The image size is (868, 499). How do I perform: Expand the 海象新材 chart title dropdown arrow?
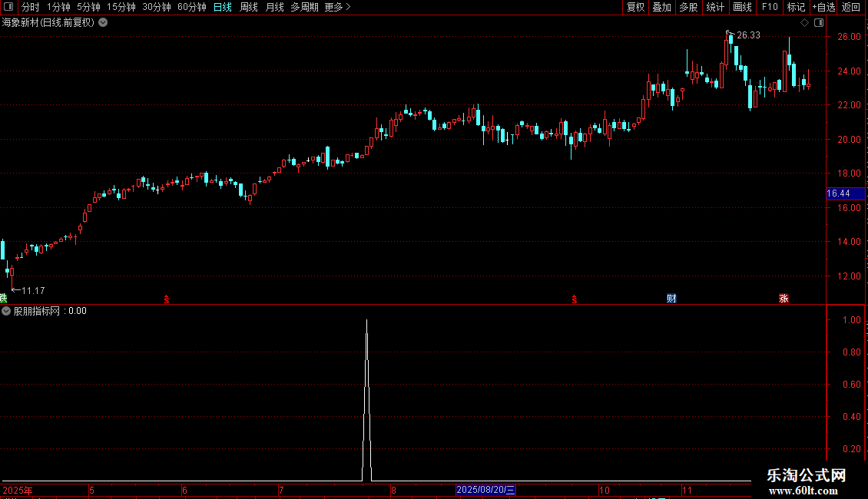pos(103,23)
